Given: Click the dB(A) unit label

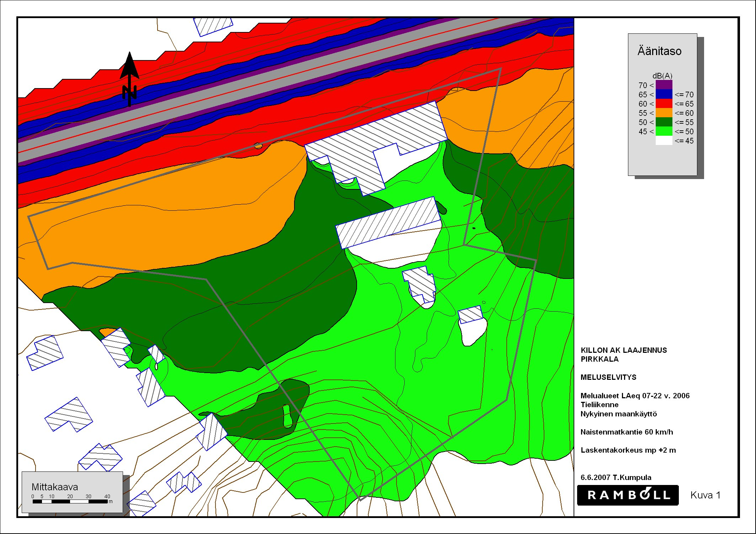Looking at the screenshot, I should click(x=662, y=76).
